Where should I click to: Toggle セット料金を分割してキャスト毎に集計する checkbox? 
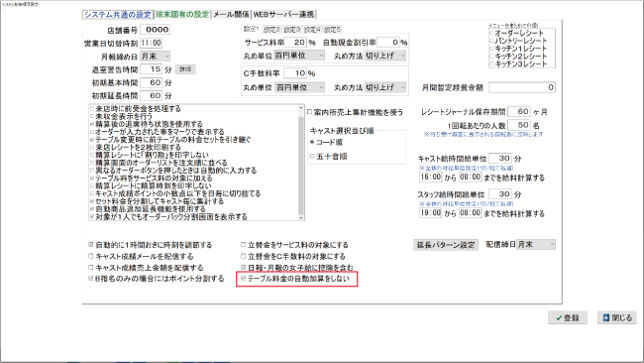pyautogui.click(x=92, y=201)
